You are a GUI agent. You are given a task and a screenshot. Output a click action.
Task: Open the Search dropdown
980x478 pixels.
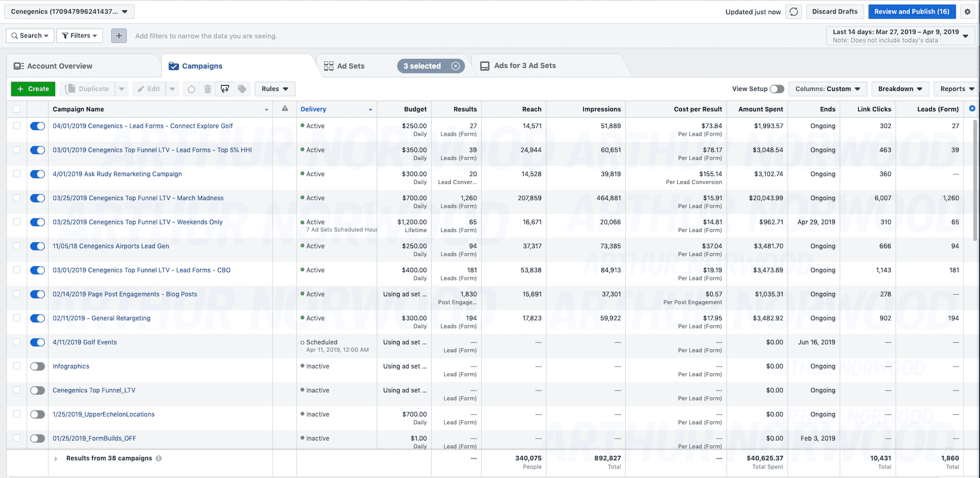coord(30,36)
